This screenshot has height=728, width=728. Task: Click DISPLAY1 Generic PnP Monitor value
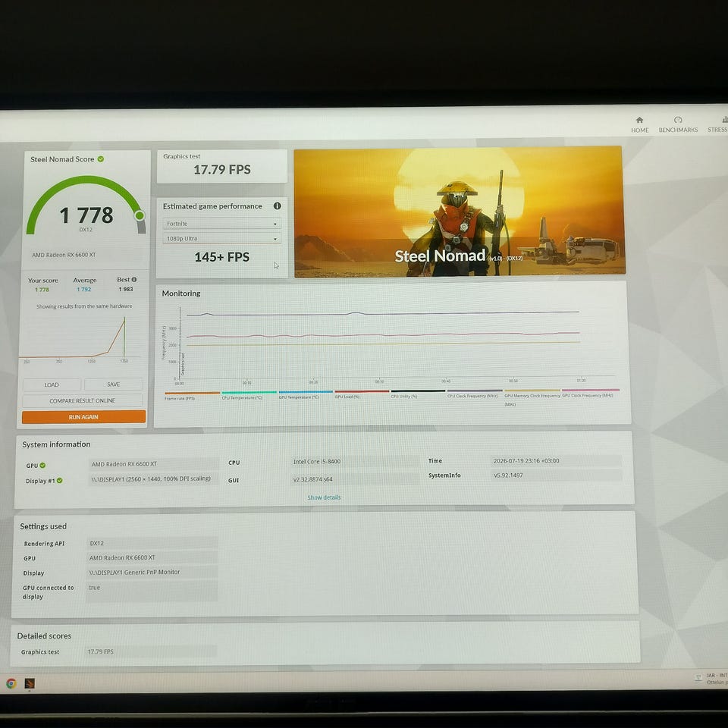152,572
